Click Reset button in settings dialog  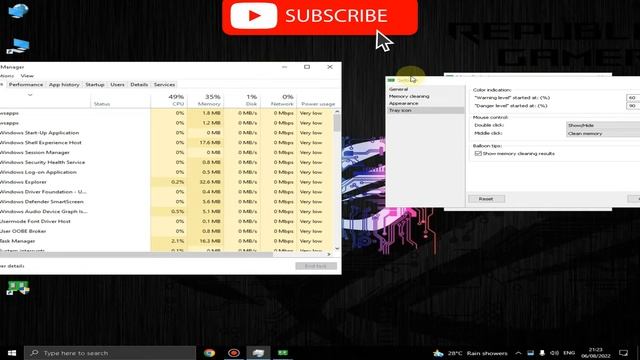486,199
